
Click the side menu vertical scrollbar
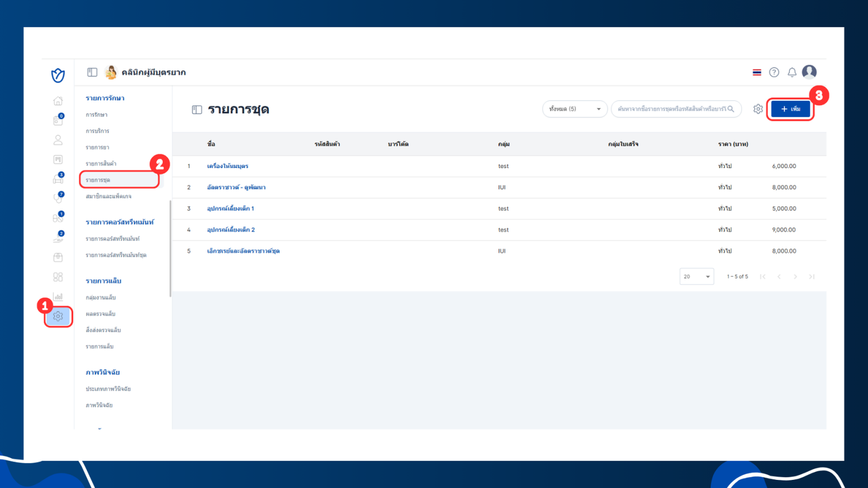click(x=170, y=248)
